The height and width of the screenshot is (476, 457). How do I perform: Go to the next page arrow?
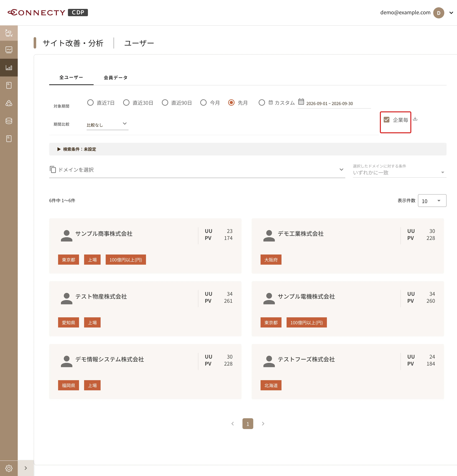[x=263, y=423]
